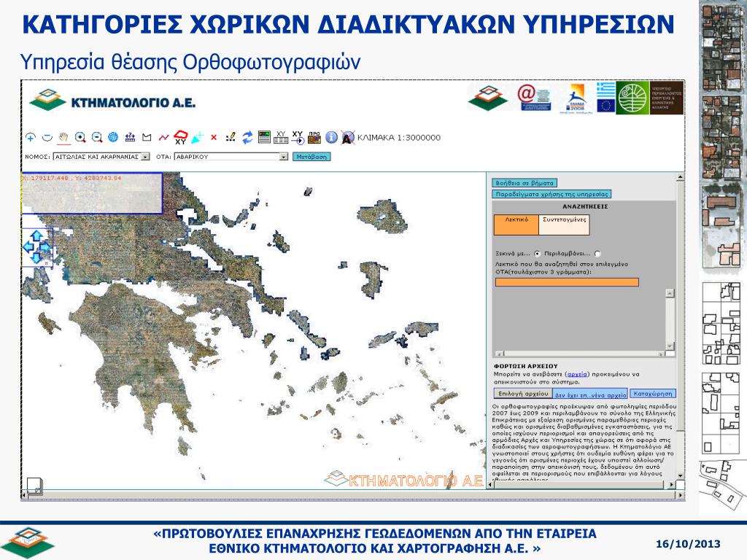Activate the pan hand tool
This screenshot has width=747, height=560.
click(x=64, y=138)
